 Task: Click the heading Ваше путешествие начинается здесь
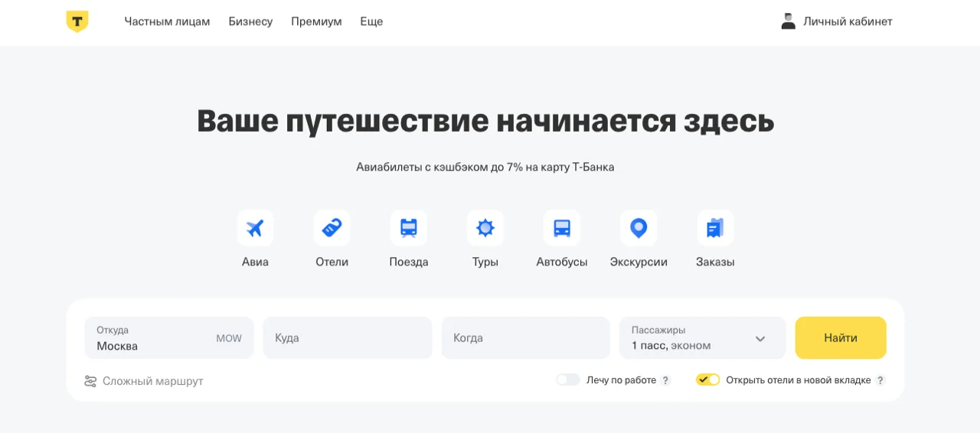pyautogui.click(x=485, y=121)
